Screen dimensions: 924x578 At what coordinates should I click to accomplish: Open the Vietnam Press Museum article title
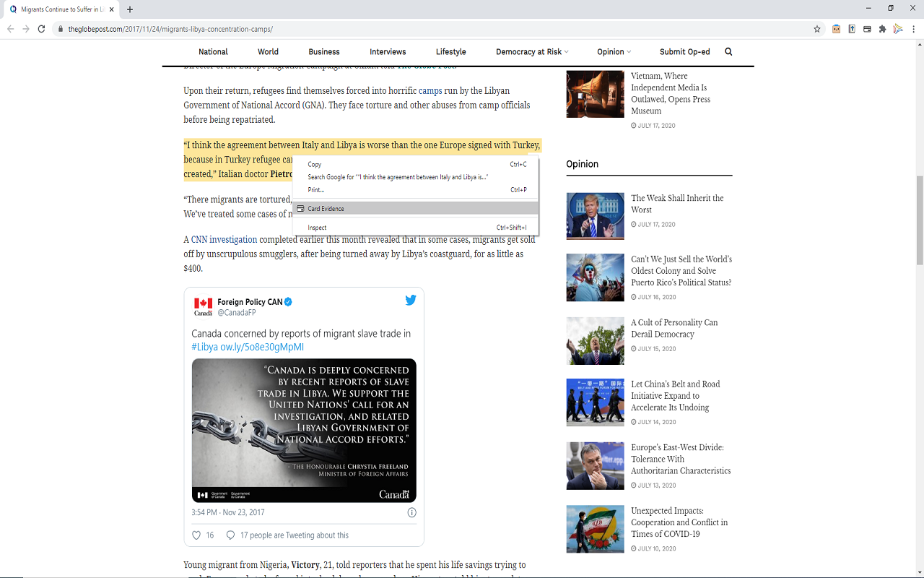click(x=671, y=93)
